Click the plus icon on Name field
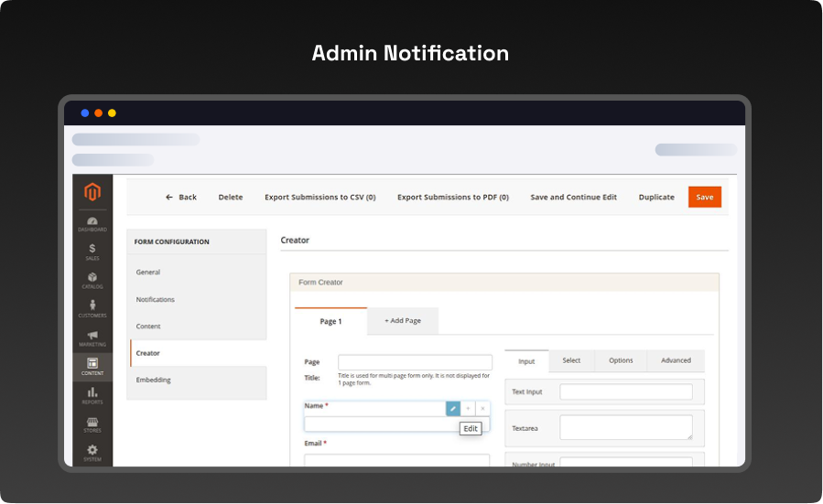Viewport: 823px width, 504px height. click(x=468, y=408)
